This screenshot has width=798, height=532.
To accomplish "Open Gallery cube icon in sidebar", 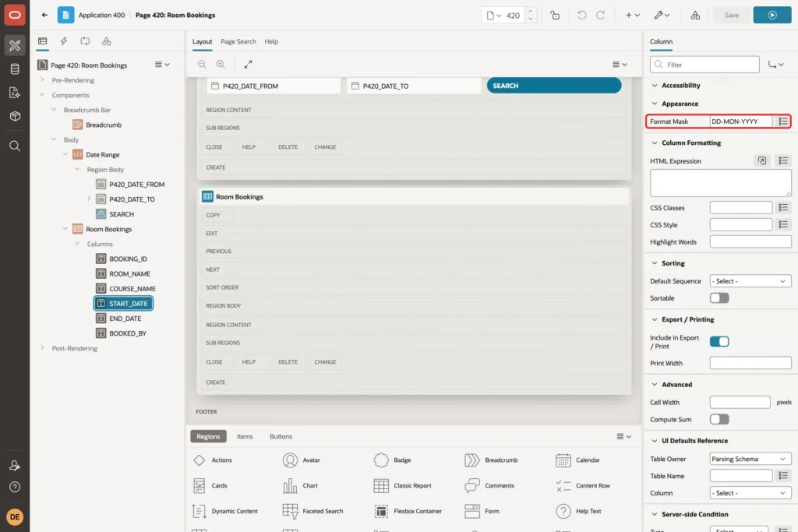I will (15, 116).
